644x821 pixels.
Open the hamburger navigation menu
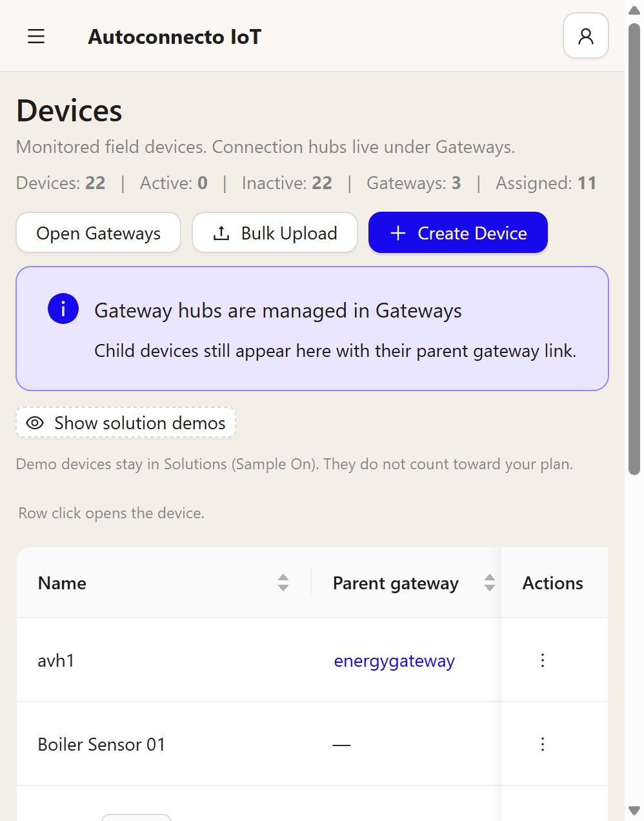36,37
